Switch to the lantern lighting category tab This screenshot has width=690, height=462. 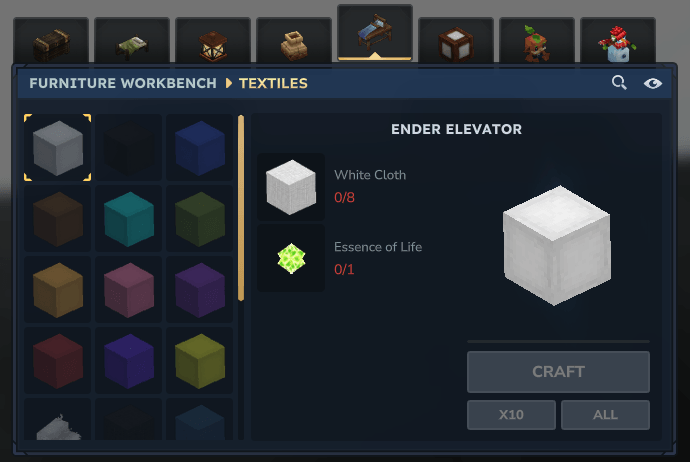213,43
